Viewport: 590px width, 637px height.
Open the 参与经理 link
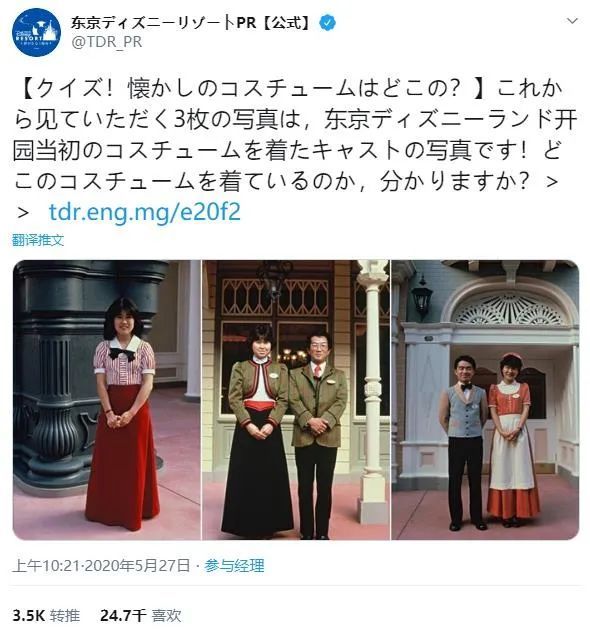[234, 565]
